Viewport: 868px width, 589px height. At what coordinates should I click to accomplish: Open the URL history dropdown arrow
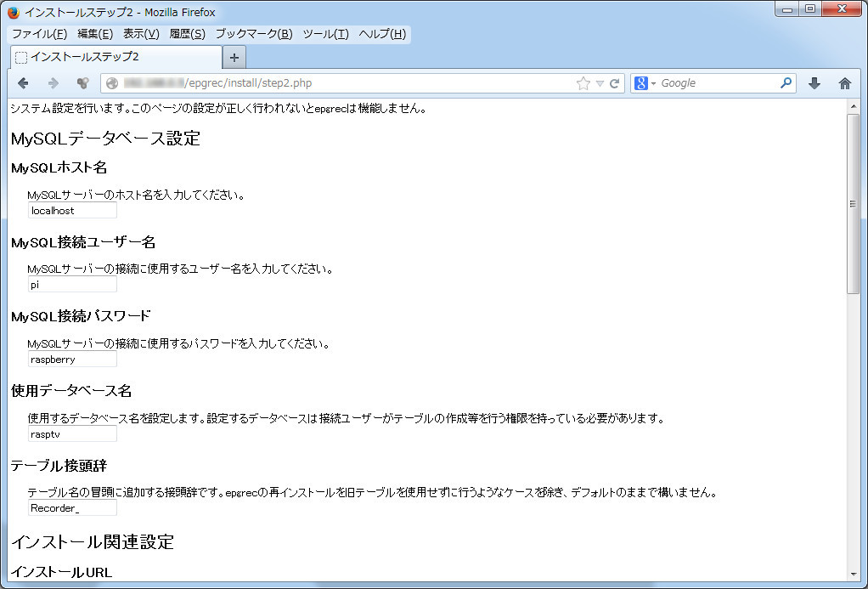(600, 83)
